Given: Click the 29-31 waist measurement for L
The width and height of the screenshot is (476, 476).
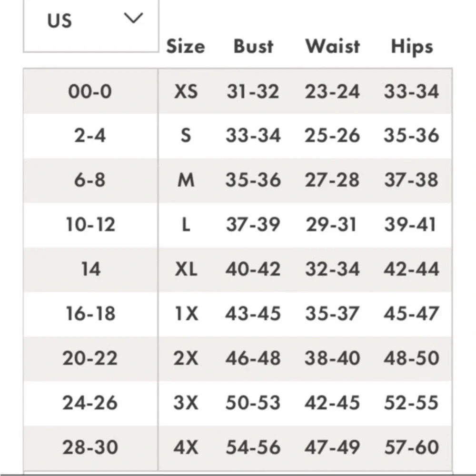Looking at the screenshot, I should [x=331, y=225].
